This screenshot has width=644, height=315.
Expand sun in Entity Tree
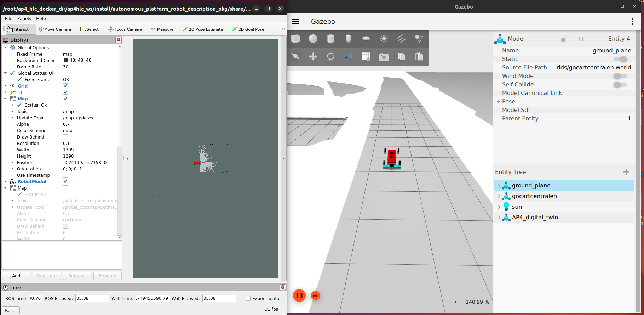499,207
